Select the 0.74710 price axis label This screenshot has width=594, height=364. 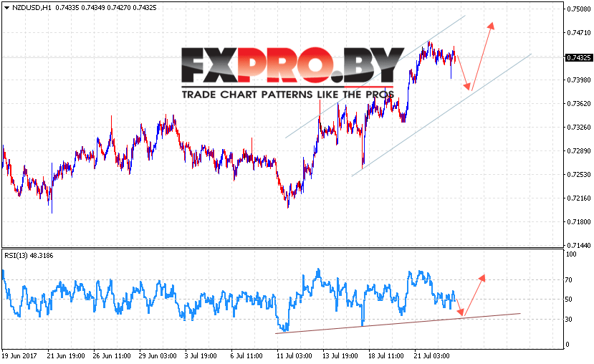click(578, 33)
